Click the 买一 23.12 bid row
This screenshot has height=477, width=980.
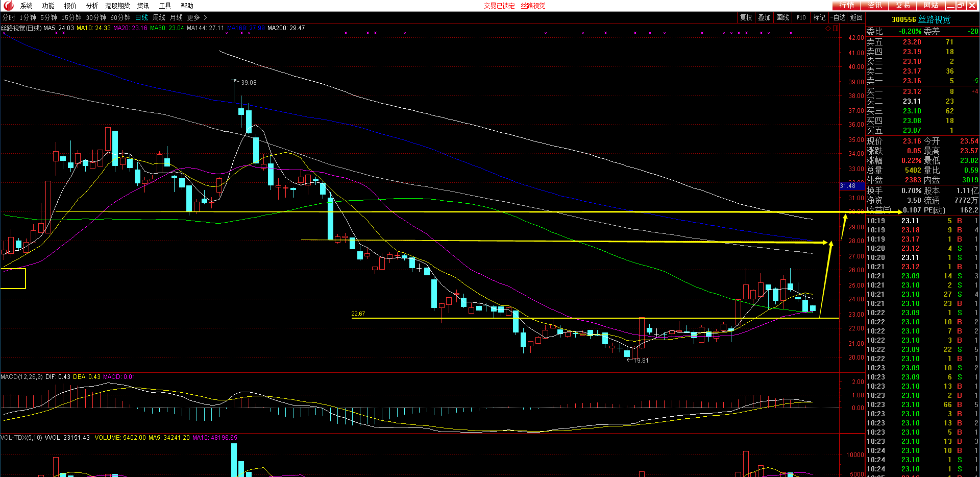coord(922,92)
